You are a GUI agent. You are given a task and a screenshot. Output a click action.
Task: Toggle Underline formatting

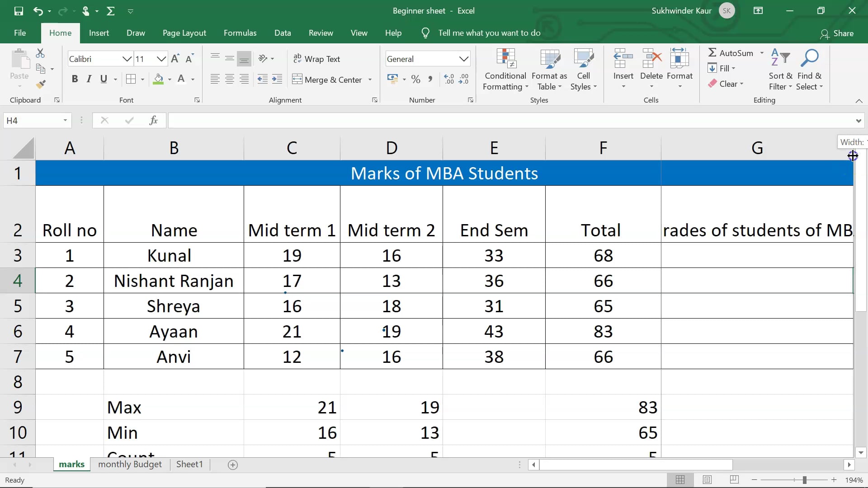click(103, 79)
